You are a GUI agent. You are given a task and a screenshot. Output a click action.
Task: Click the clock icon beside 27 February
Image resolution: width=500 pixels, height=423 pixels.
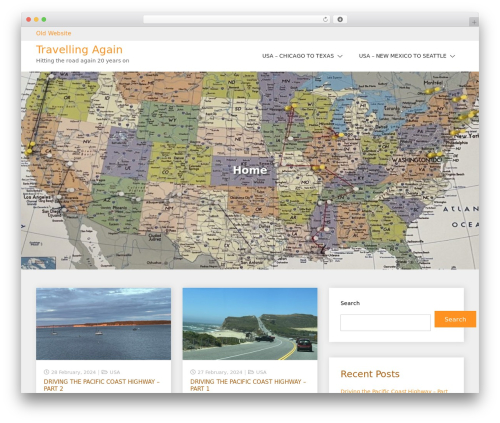click(x=193, y=372)
